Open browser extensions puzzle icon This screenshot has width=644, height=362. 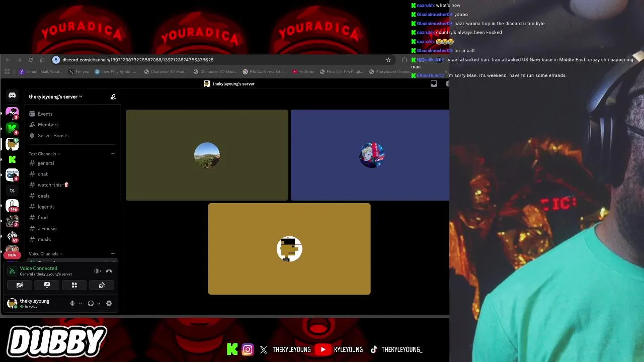[x=404, y=60]
